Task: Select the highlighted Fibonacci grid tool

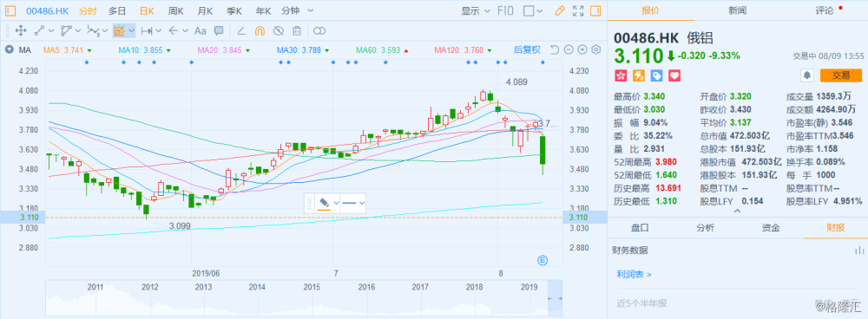Action: [x=120, y=31]
